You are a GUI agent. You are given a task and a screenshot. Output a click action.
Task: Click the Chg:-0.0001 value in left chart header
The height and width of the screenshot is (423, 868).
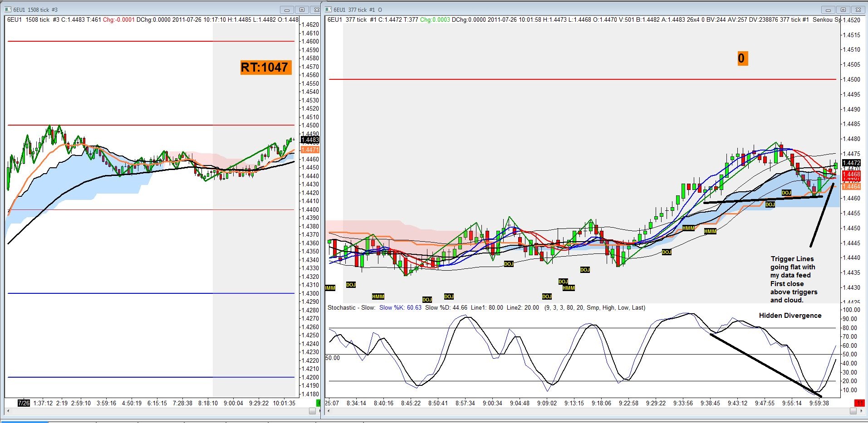[118, 19]
